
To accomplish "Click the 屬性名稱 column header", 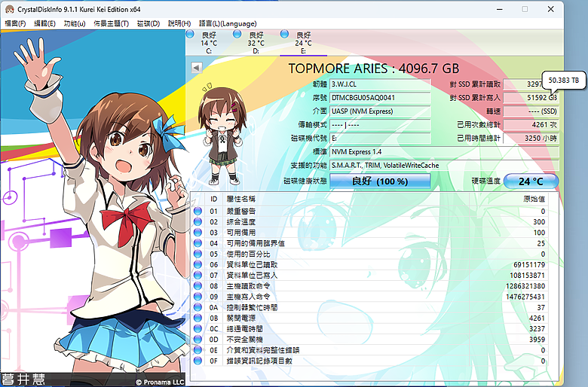I will [x=240, y=199].
